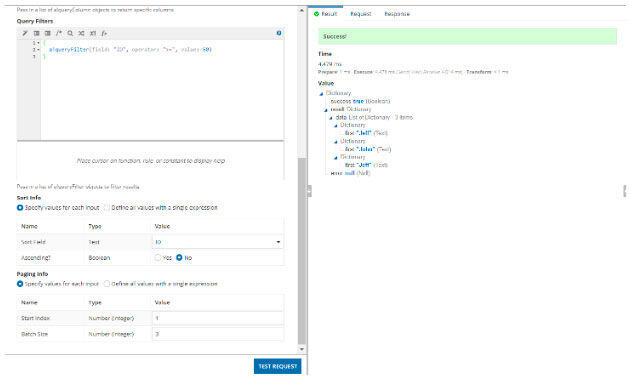Collapse the top-level Dictionary node under Value
The image size is (629, 378).
(321, 93)
